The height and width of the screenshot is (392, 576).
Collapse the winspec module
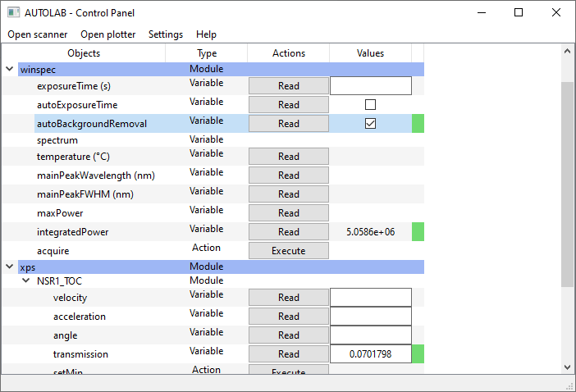(x=10, y=69)
